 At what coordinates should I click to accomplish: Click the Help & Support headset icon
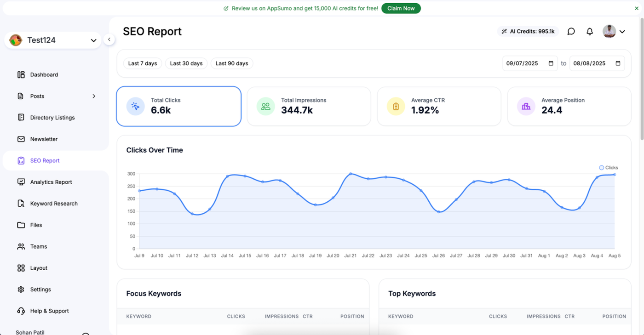pos(21,311)
